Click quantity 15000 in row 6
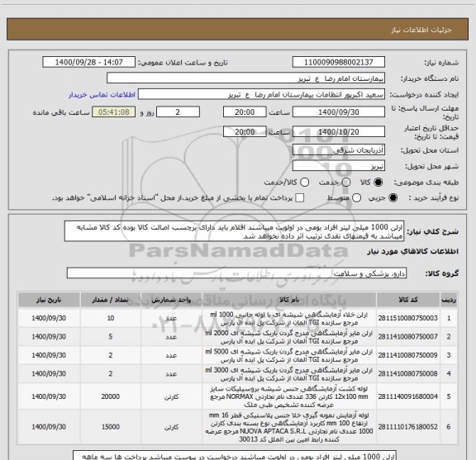 click(111, 427)
